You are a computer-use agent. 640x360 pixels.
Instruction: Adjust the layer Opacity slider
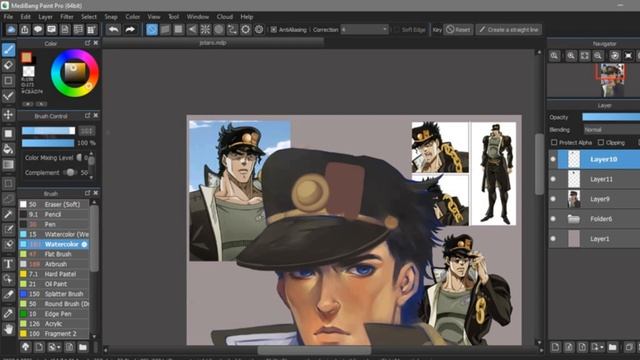[611, 117]
